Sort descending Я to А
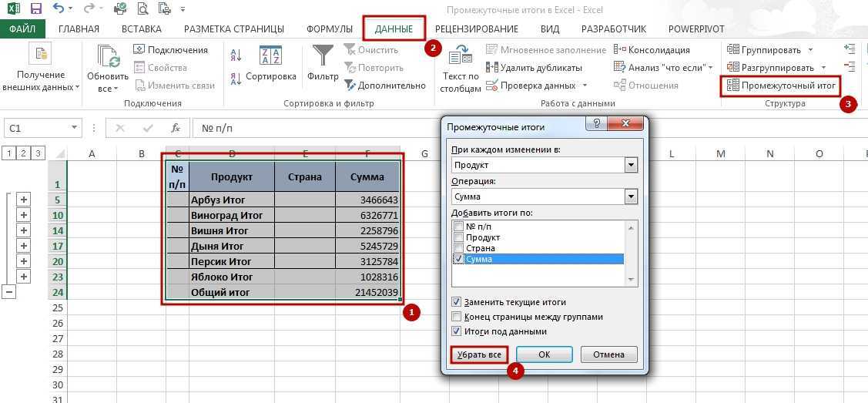The height and width of the screenshot is (403, 868). click(x=236, y=79)
